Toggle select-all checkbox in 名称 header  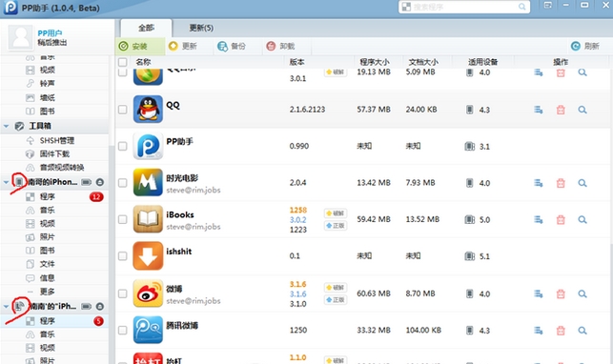122,62
